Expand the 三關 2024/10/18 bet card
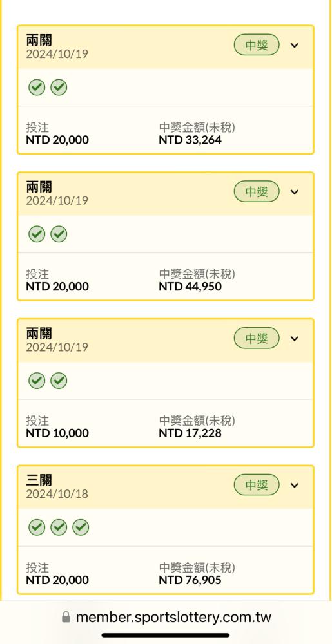Image resolution: width=332 pixels, height=644 pixels. pos(294,485)
